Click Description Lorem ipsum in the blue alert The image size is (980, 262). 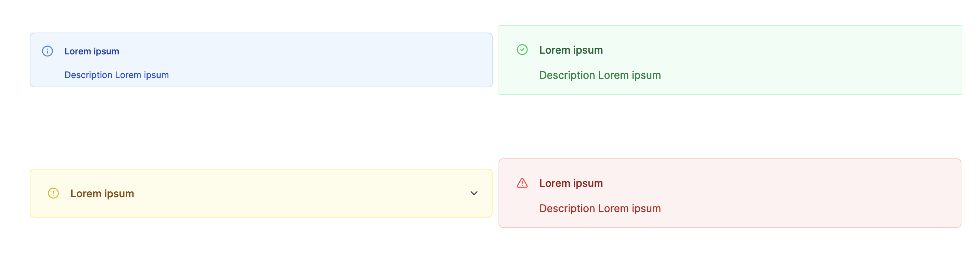tap(116, 75)
